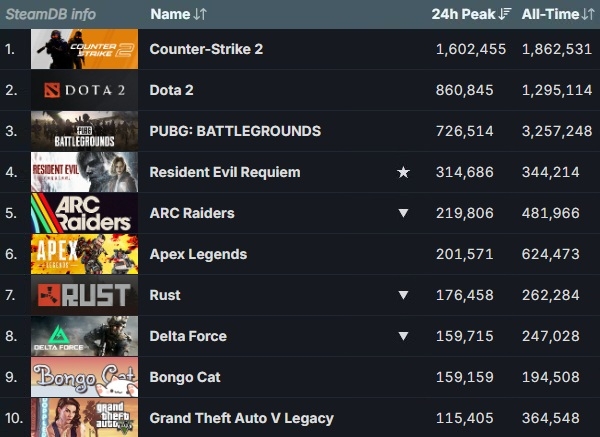Select the all-time value 194,508
The image size is (600, 437).
(x=551, y=377)
